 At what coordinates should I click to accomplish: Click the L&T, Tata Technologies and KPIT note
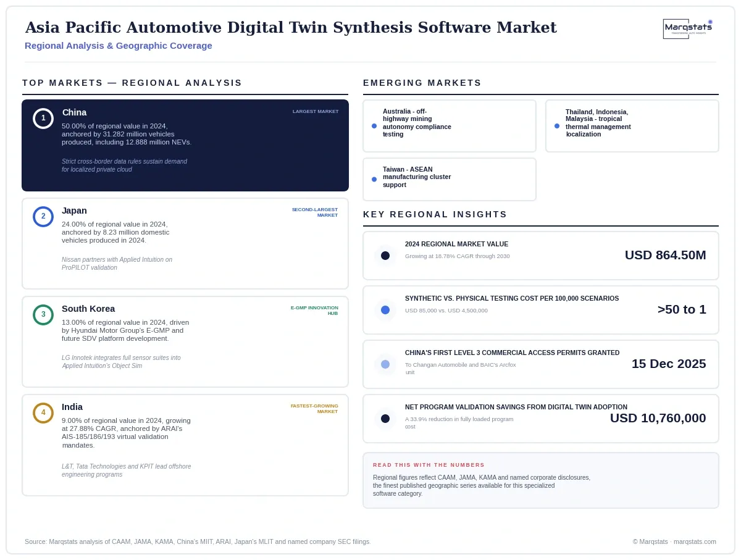(x=127, y=470)
